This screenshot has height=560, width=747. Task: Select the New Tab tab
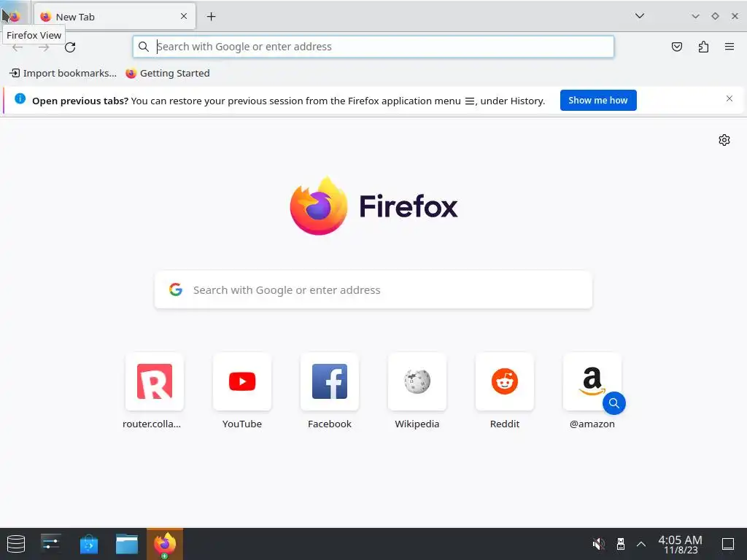(115, 17)
